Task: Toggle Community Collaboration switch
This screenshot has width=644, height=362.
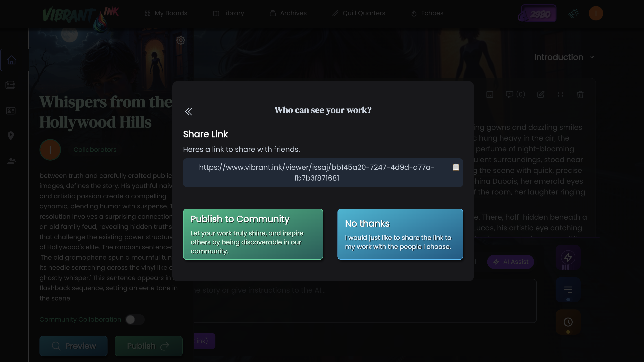Action: click(x=135, y=320)
